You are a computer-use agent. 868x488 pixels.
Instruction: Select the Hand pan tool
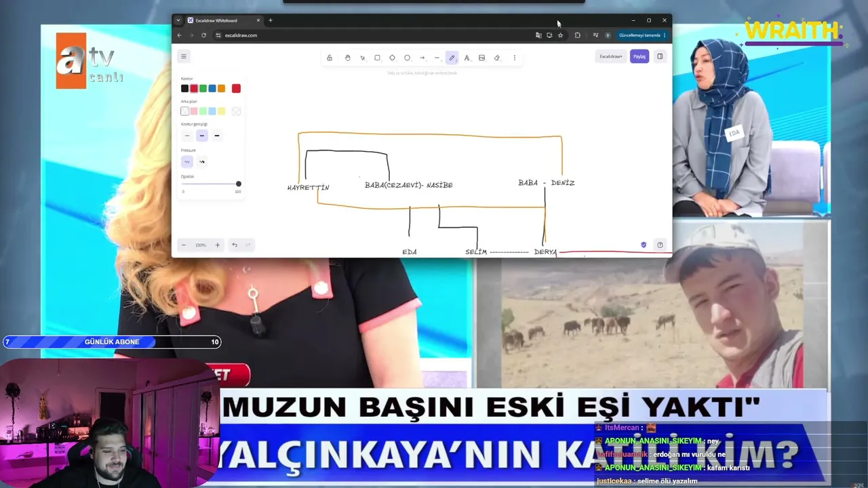(x=347, y=58)
